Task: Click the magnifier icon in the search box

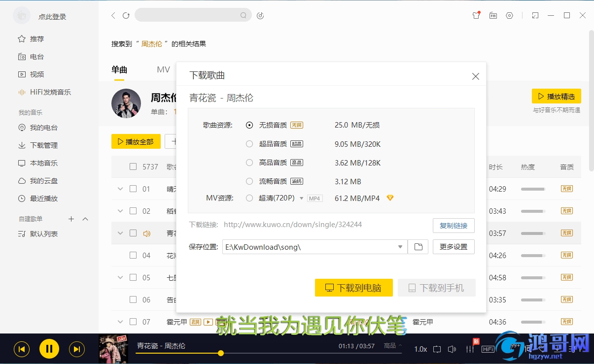Action: point(244,15)
